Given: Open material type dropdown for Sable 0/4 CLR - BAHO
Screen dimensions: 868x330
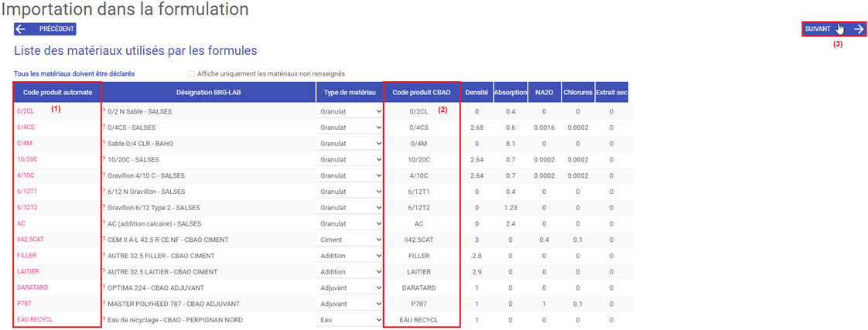Looking at the screenshot, I should (350, 143).
